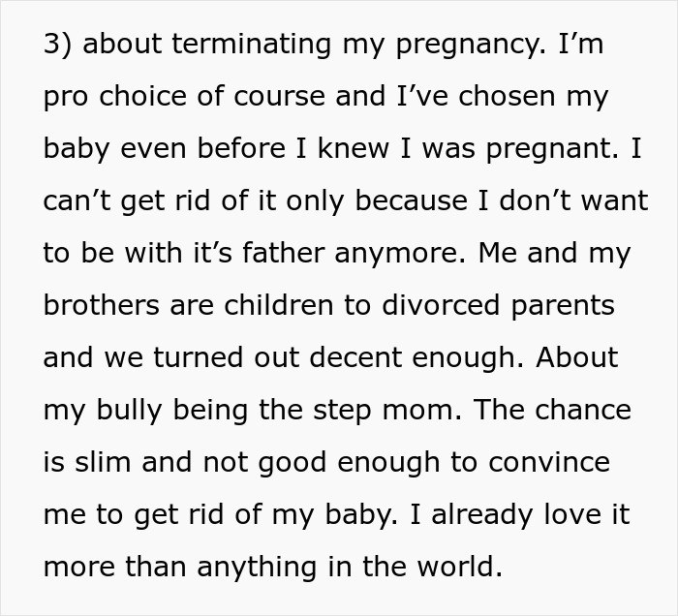Click the "3)" list number
This screenshot has width=678, height=616.
click(59, 46)
